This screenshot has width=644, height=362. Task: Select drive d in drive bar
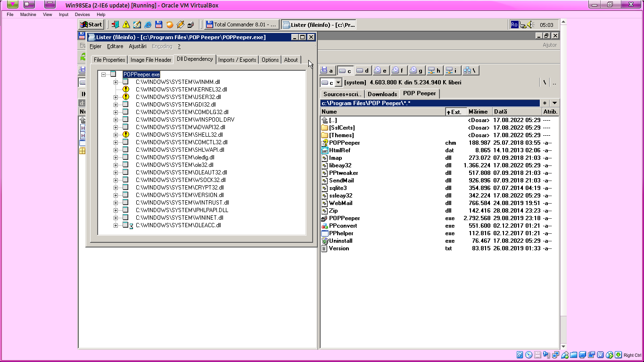coord(363,71)
